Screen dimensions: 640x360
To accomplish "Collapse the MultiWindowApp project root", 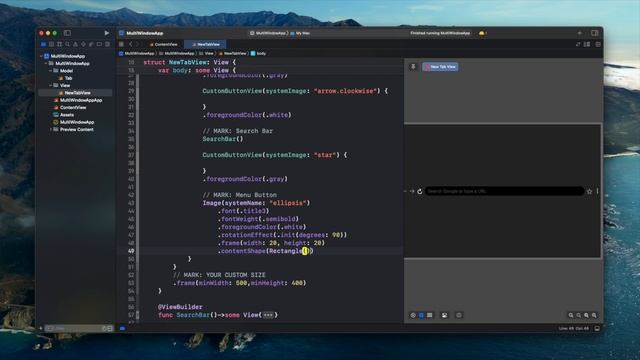I will 41,56.
